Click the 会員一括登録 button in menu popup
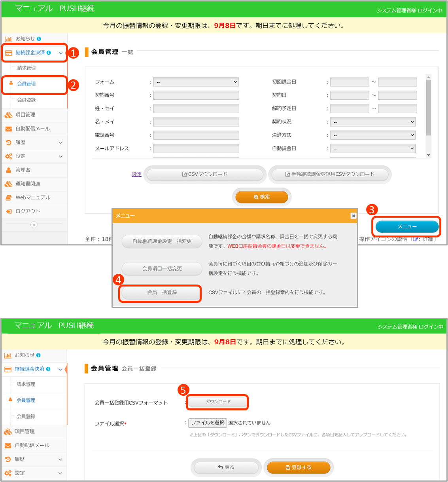Screen dimensions: 448x482 pos(162,292)
